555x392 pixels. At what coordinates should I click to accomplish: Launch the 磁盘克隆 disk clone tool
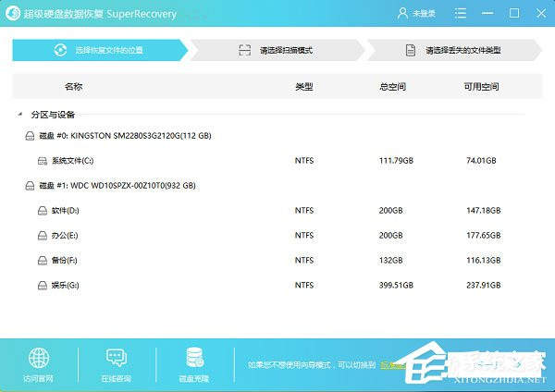[x=194, y=359]
